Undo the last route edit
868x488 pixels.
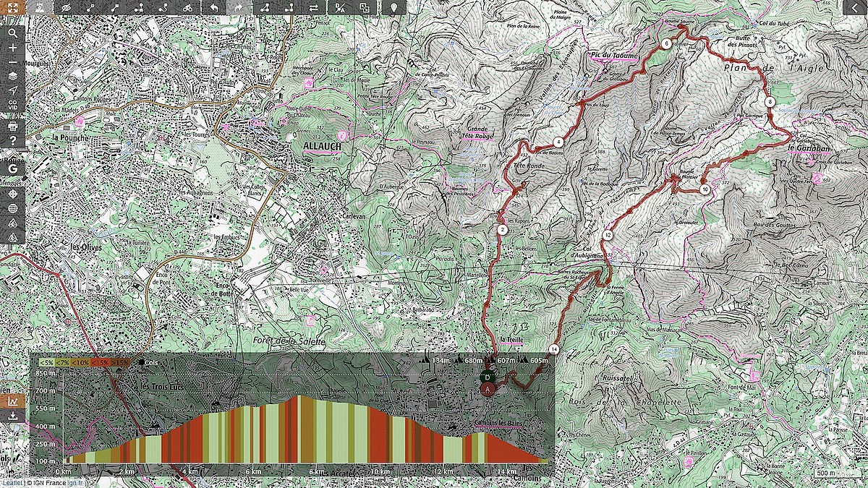(x=213, y=8)
